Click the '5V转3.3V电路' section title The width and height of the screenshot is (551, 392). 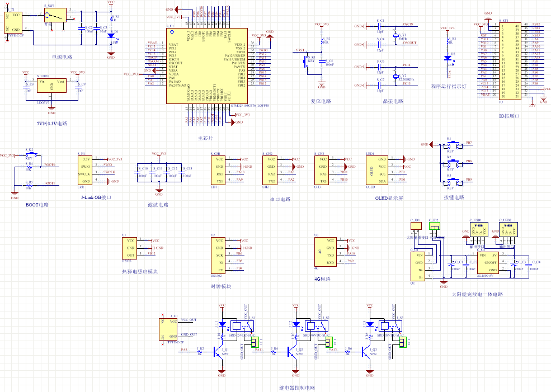click(52, 124)
